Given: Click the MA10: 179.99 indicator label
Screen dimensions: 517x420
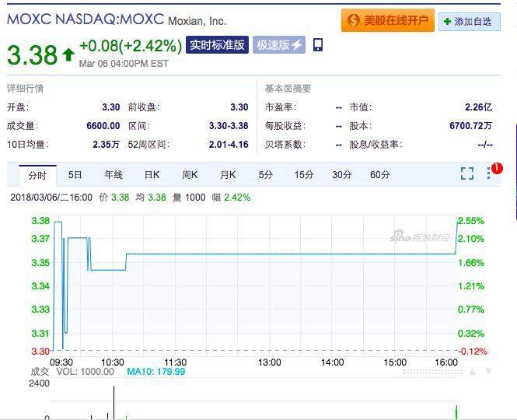Looking at the screenshot, I should tap(156, 372).
